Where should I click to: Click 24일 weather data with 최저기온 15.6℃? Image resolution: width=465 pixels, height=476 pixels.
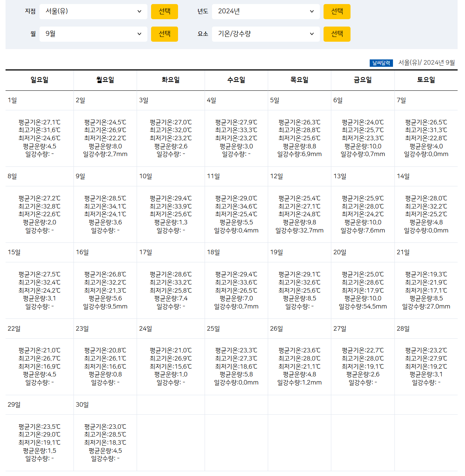pyautogui.click(x=171, y=366)
